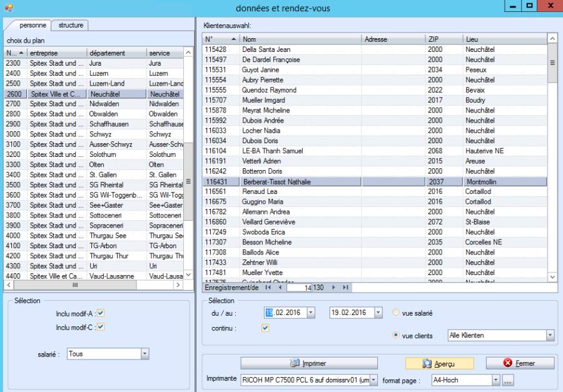Switch to the structure tab
Screen dimensions: 563x392
(70, 25)
